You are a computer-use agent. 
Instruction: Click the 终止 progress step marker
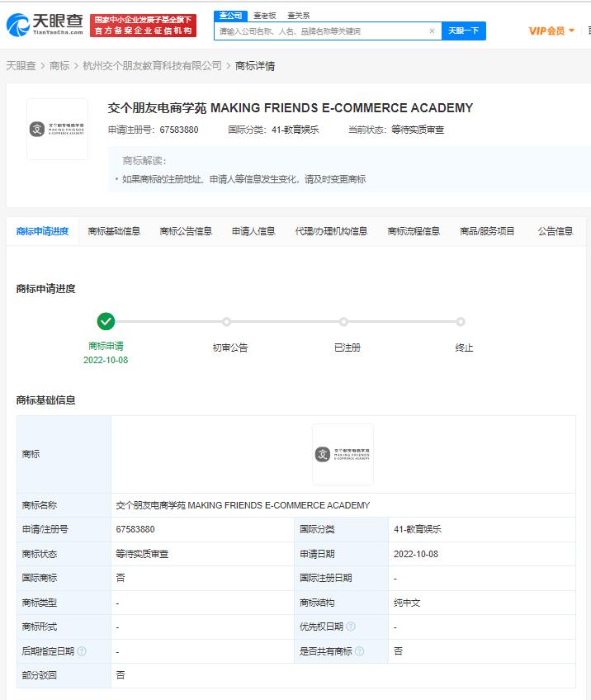click(461, 321)
